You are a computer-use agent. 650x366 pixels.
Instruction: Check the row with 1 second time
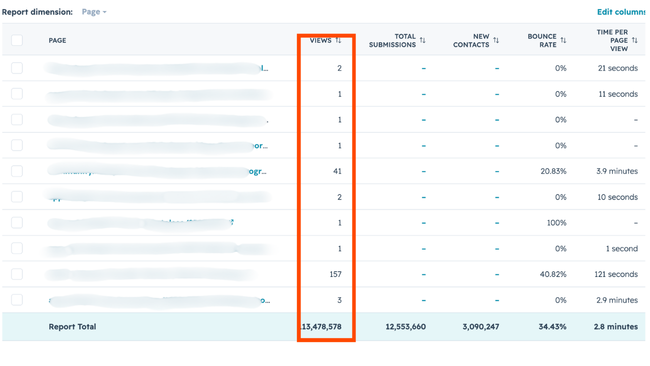pyautogui.click(x=17, y=248)
